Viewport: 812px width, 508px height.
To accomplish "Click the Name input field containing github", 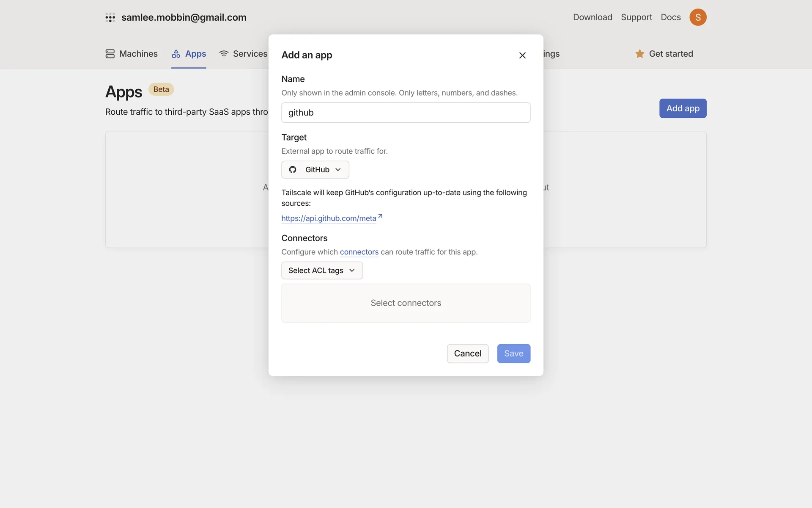I will tap(406, 113).
